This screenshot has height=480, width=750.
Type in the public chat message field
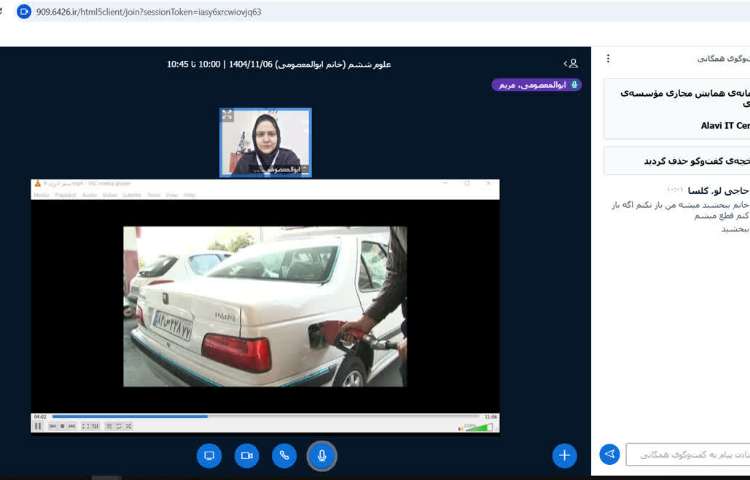point(690,455)
